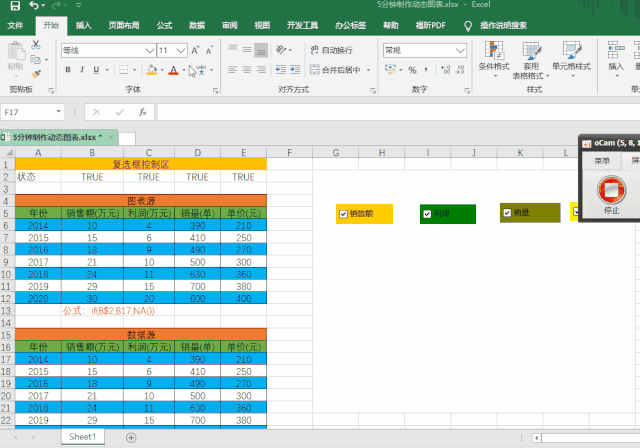Apply bold formatting
Viewport: 640px width, 448px height.
(68, 70)
